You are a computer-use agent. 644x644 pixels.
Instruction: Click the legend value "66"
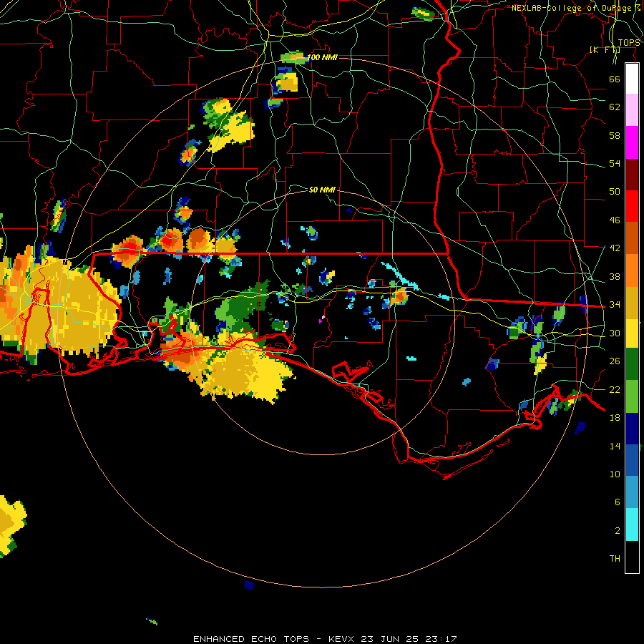tap(615, 79)
